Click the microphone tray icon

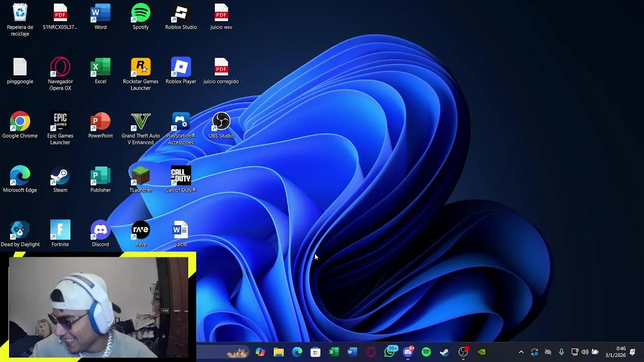(x=561, y=352)
